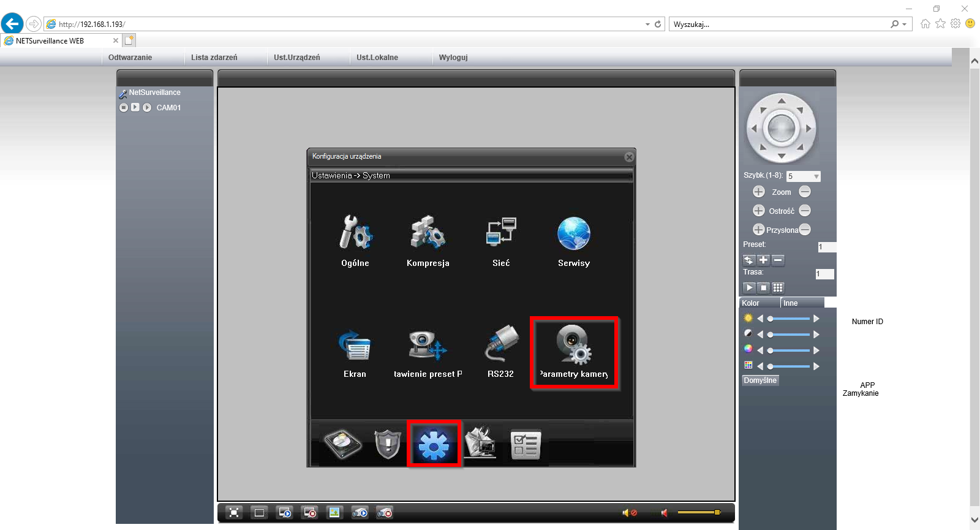Open the search provider dropdown arrow
The height and width of the screenshot is (530, 980).
[905, 25]
